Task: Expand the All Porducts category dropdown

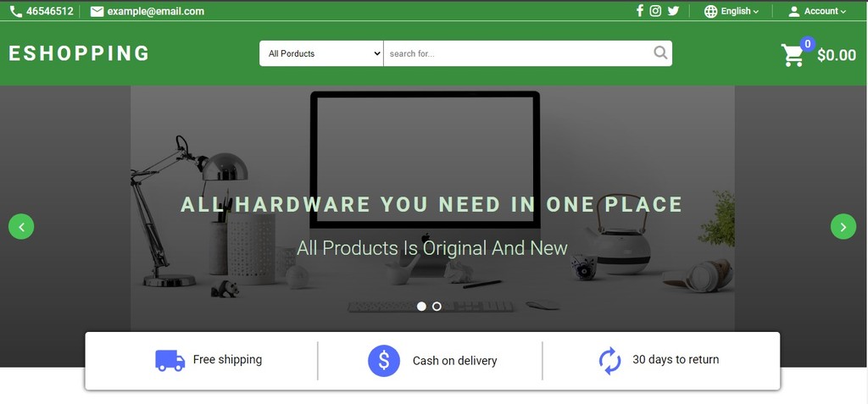Action: click(321, 53)
